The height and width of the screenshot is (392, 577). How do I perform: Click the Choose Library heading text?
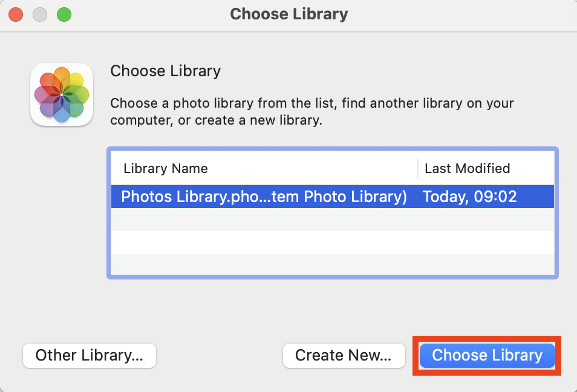[165, 71]
